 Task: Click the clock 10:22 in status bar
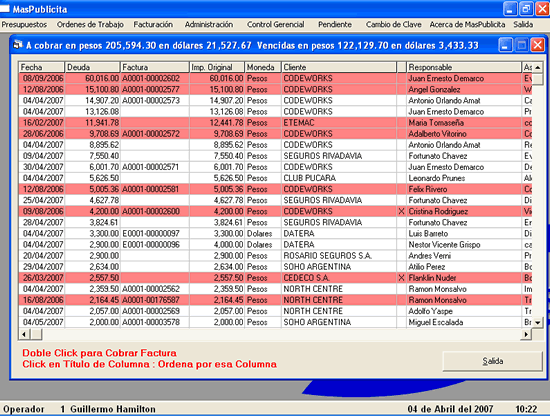[526, 409]
